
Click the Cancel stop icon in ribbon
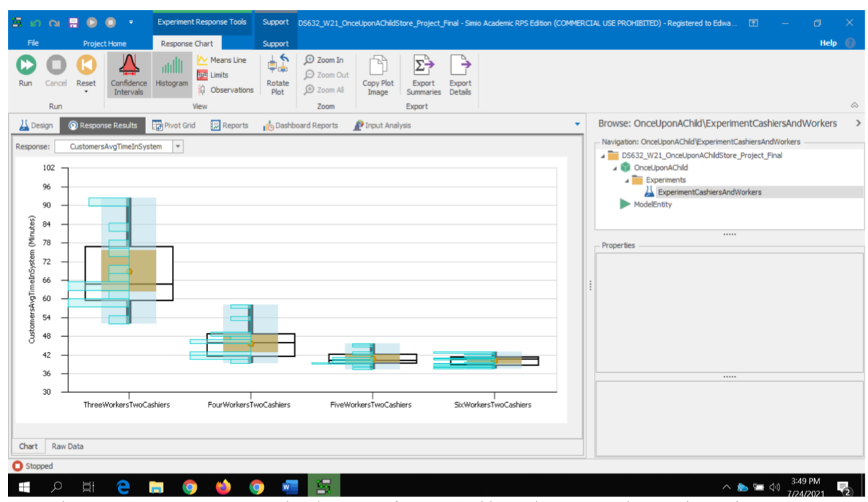[56, 65]
